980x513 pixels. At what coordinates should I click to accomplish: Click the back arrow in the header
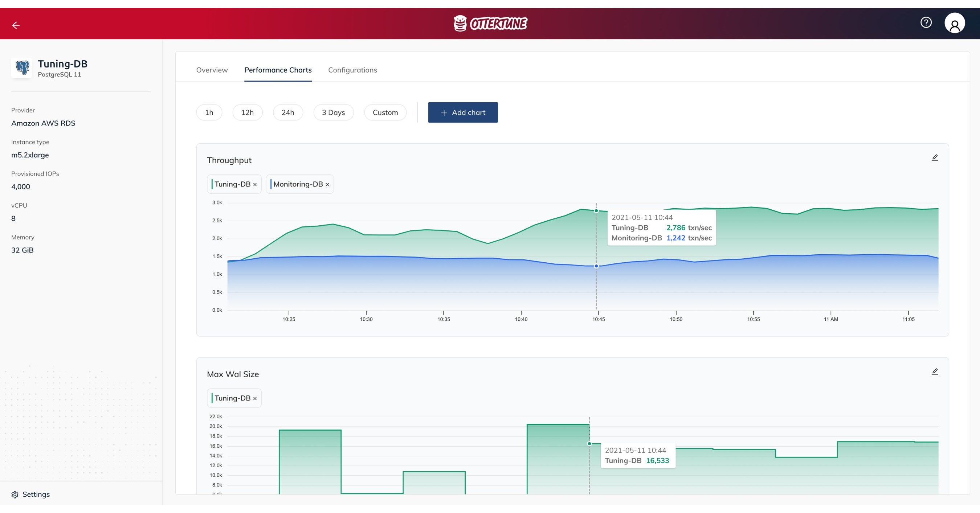tap(16, 24)
